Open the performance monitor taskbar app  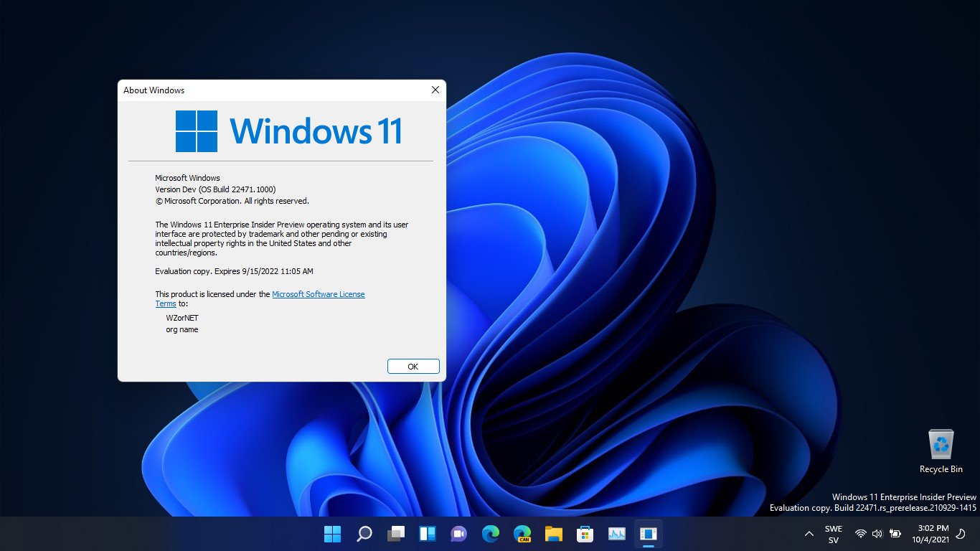[x=617, y=534]
